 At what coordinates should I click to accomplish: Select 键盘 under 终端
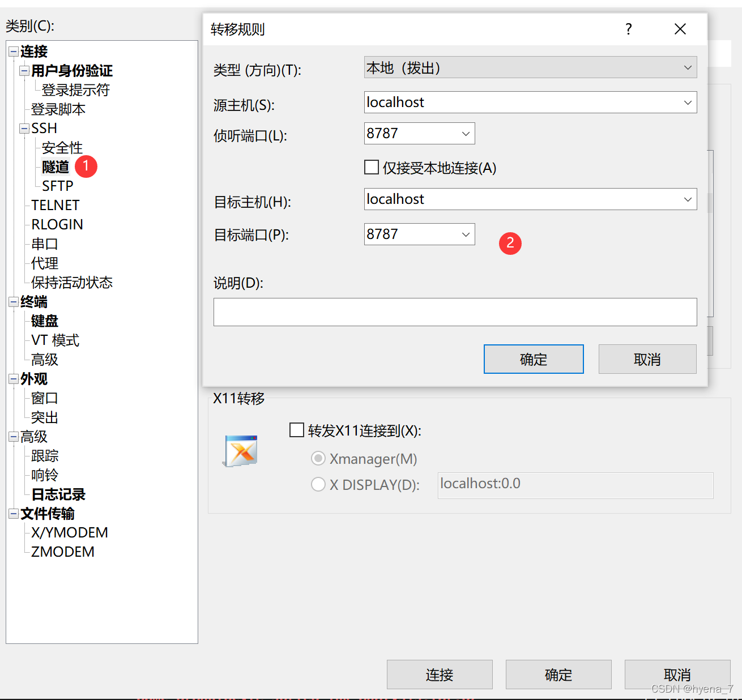point(45,321)
